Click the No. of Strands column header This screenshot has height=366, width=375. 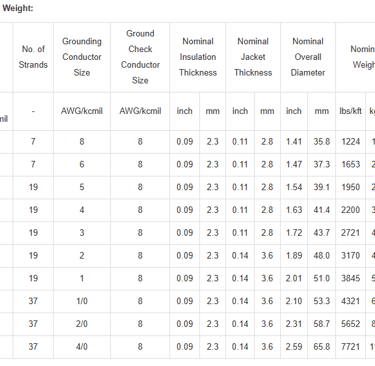33,57
